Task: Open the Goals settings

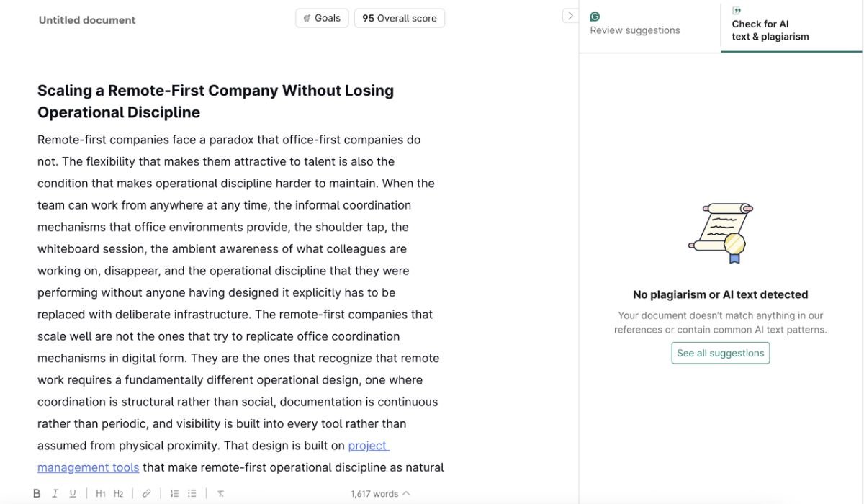Action: pos(322,17)
